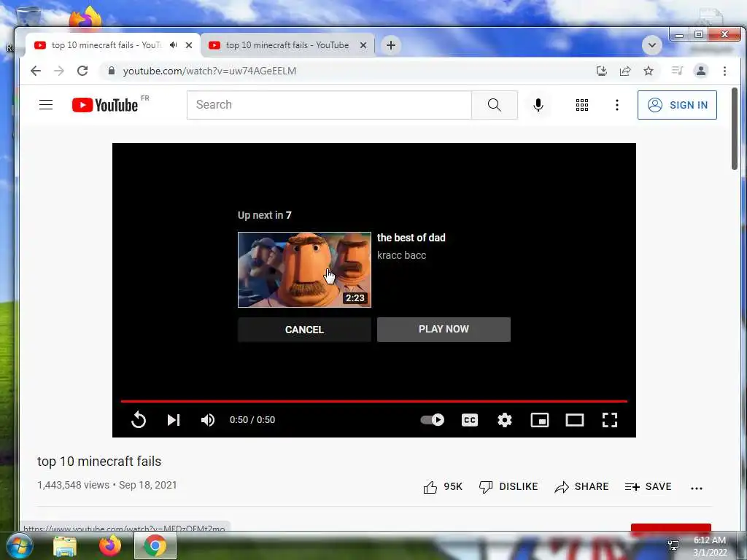Image resolution: width=747 pixels, height=560 pixels.
Task: Open the network tray icon
Action: [x=673, y=545]
